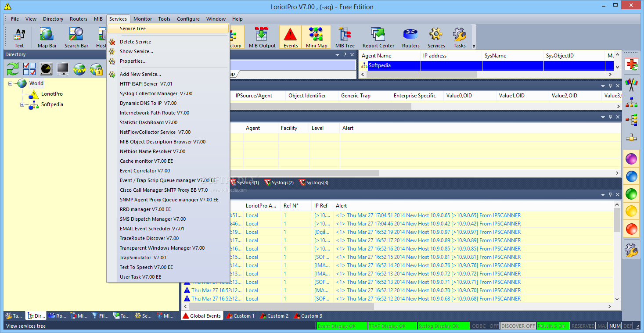Open Properties... from Services menu
Image resolution: width=644 pixels, height=333 pixels.
click(x=168, y=61)
